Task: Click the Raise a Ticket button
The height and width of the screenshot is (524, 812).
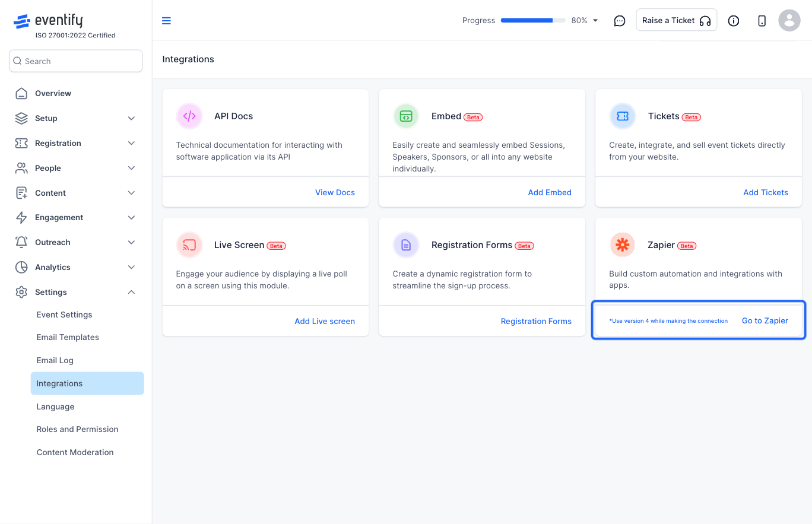Action: [x=677, y=20]
